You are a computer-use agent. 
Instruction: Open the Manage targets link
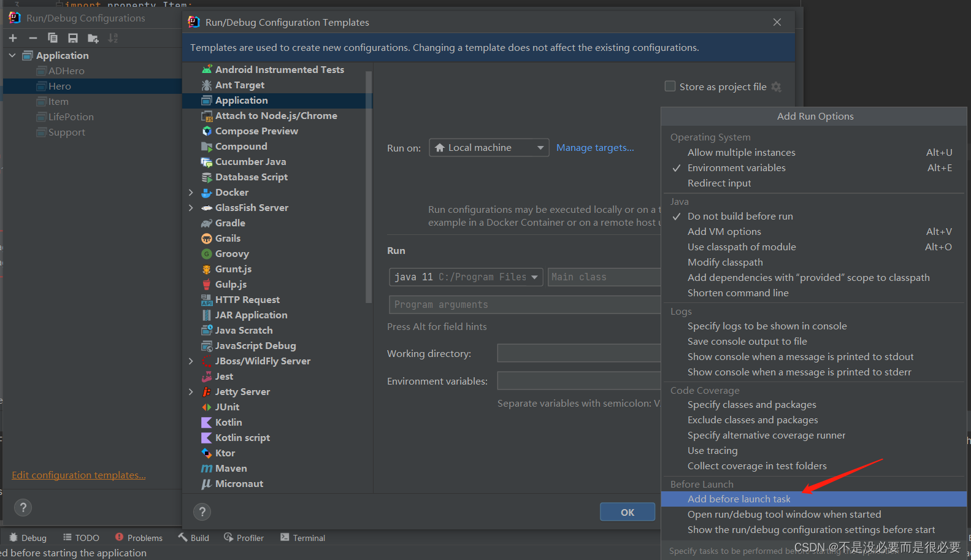click(595, 148)
